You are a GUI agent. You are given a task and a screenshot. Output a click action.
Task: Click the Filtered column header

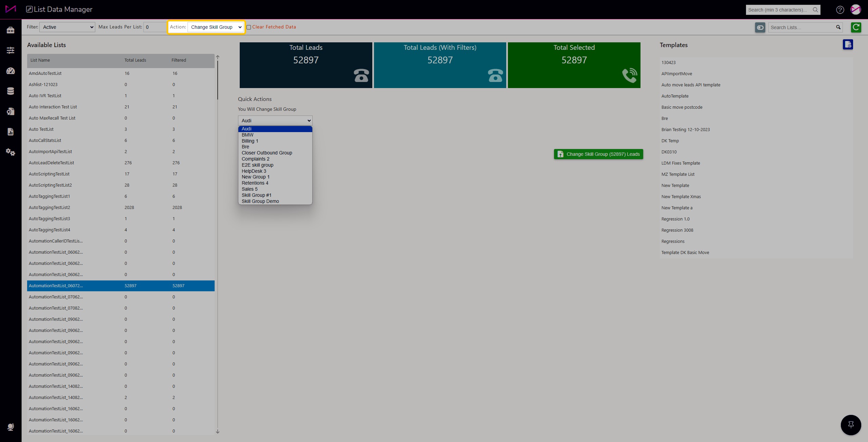point(179,60)
